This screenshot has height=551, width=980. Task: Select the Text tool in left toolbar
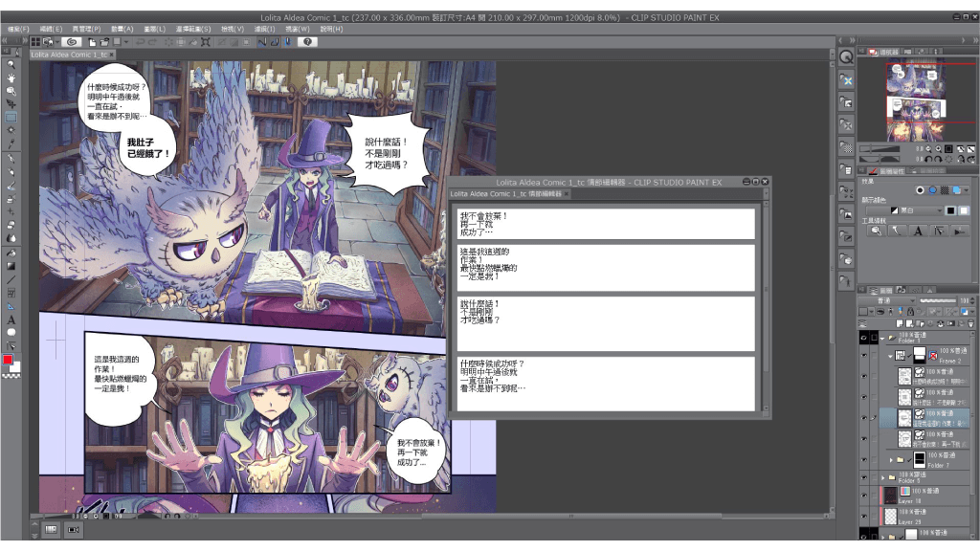tap(11, 320)
